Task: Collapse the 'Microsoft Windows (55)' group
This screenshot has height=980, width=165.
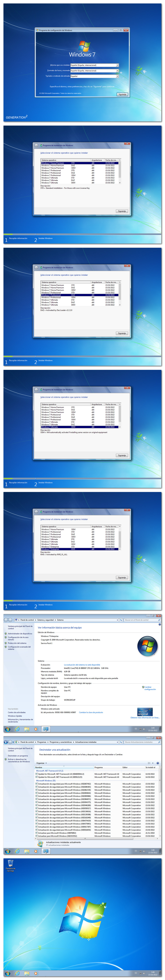Action: coord(46,781)
